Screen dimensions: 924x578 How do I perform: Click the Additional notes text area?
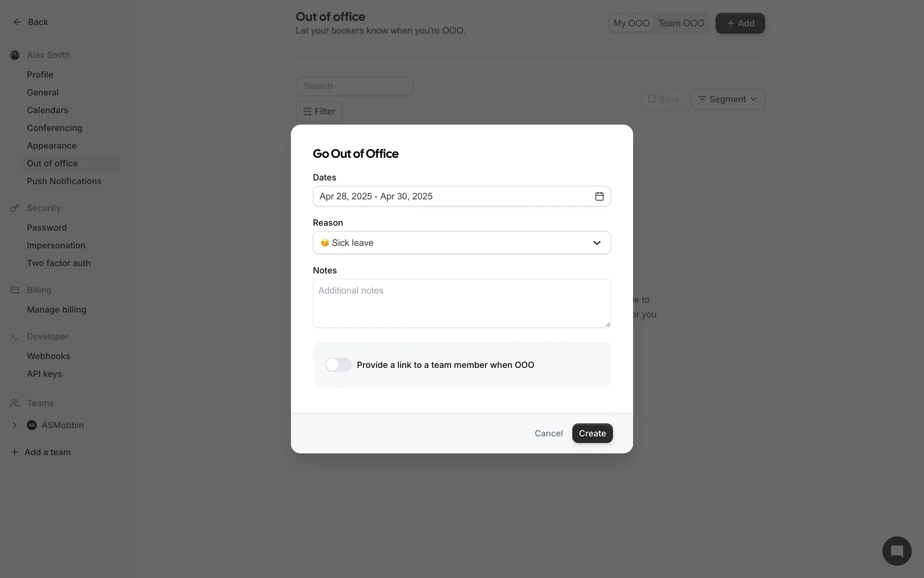(x=462, y=303)
